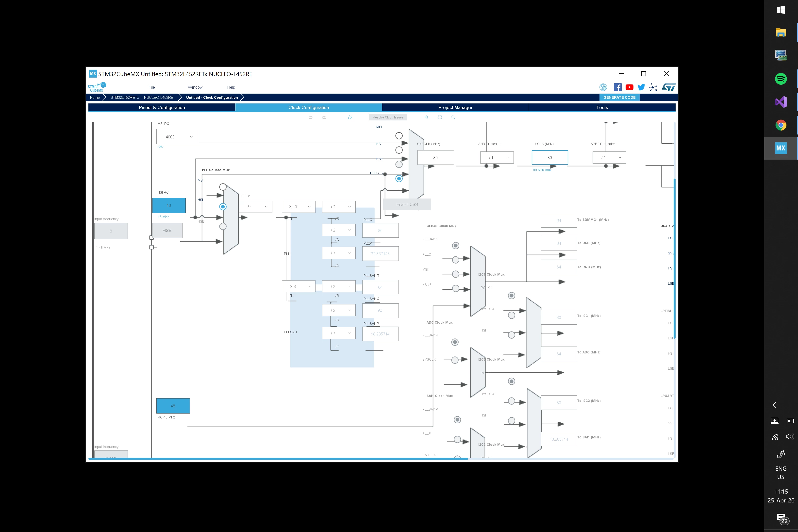Open Google Chrome from the taskbar
The width and height of the screenshot is (798, 532).
(x=781, y=125)
